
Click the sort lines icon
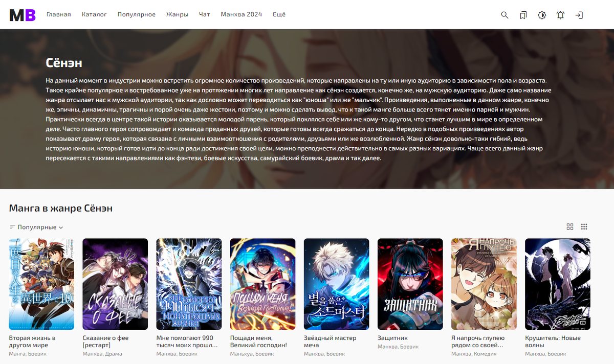(12, 227)
